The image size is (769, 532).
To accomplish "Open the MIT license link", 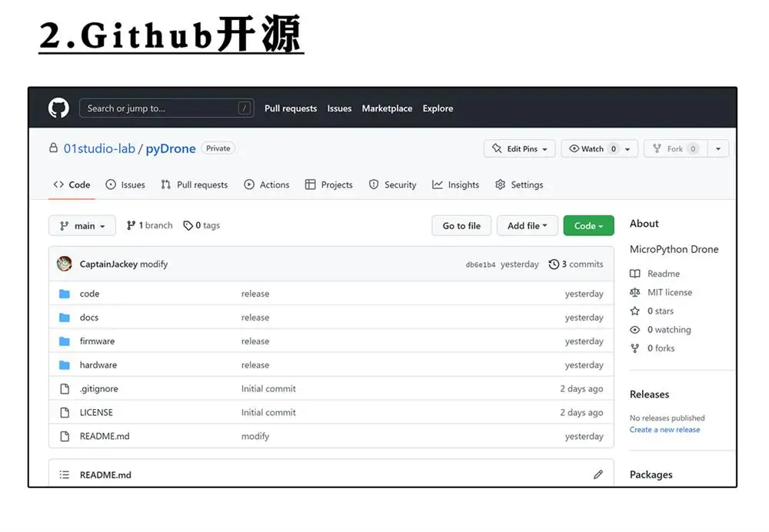I will [670, 292].
